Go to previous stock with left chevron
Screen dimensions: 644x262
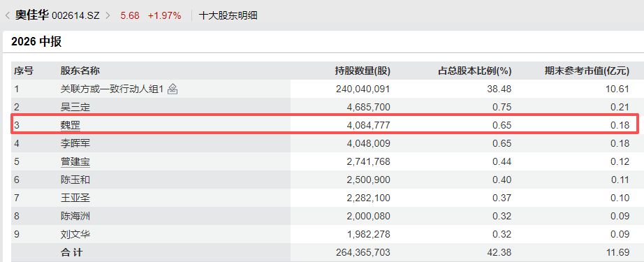(7, 16)
